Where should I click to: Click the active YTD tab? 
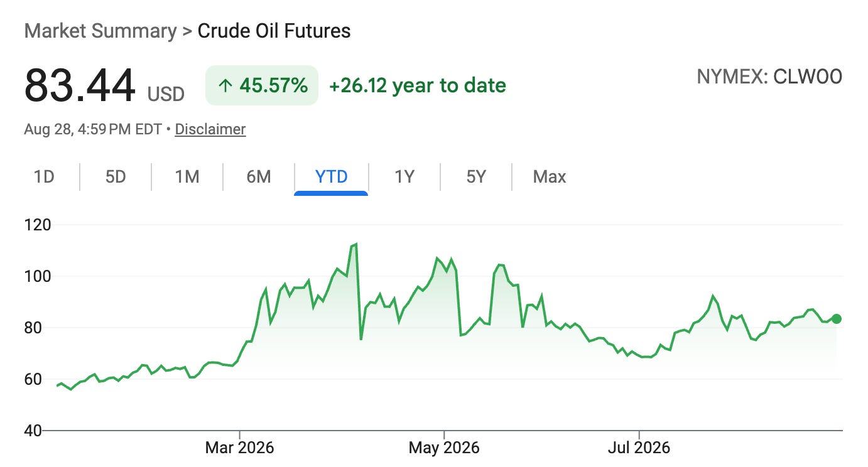click(x=331, y=177)
